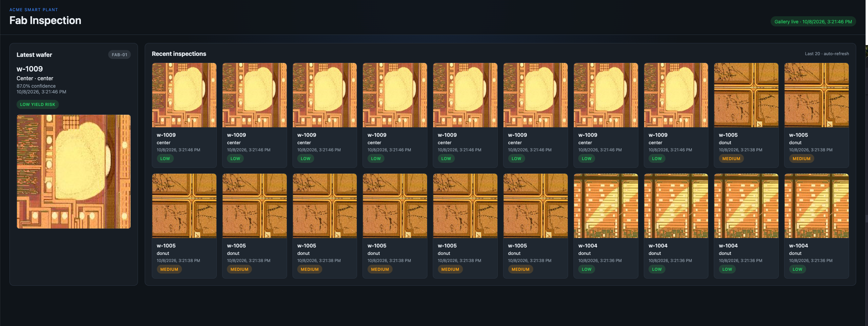Open the first w-1009 thumbnail in Recent inspections
The width and height of the screenshot is (868, 326).
coord(184,95)
